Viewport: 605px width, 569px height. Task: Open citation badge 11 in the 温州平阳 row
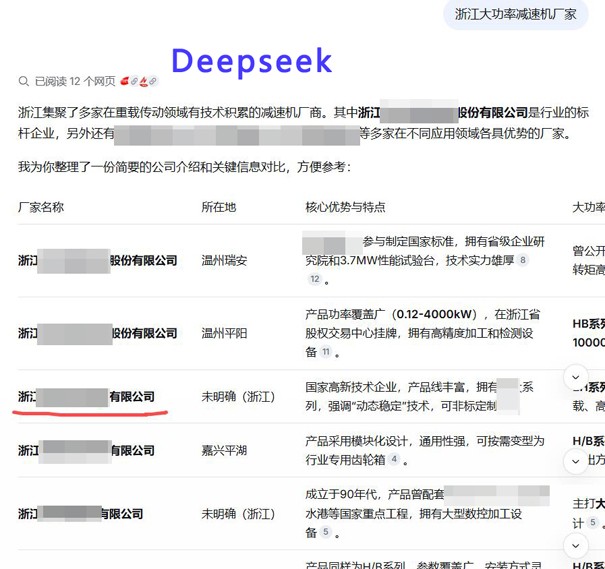(x=326, y=351)
